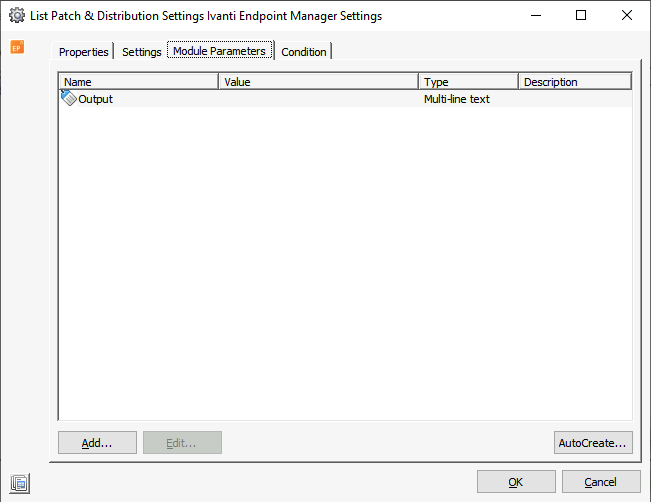Switch to the Properties tab
This screenshot has width=651, height=502.
83,52
